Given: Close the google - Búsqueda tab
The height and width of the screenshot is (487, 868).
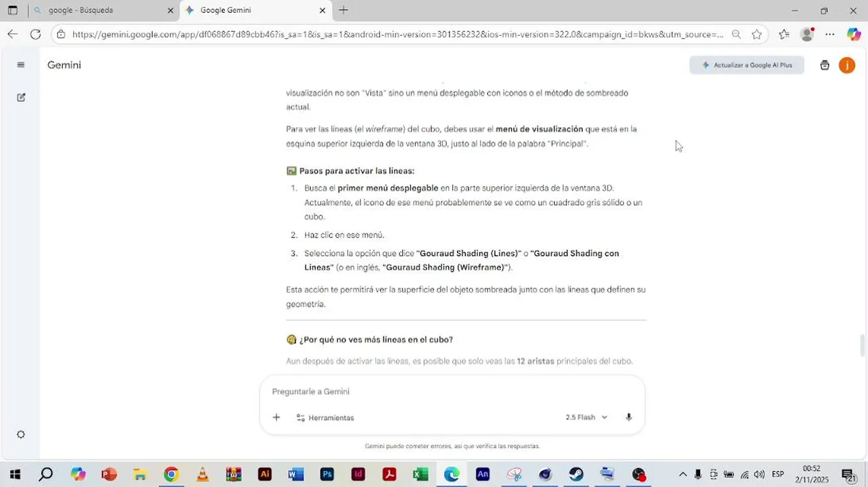Looking at the screenshot, I should [x=170, y=10].
